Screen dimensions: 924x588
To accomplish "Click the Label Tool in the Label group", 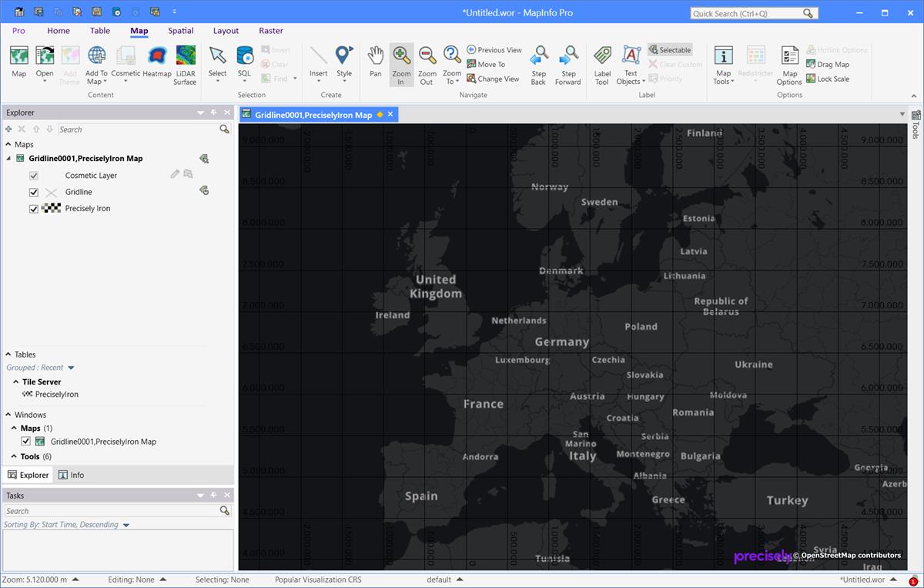I will [x=602, y=62].
